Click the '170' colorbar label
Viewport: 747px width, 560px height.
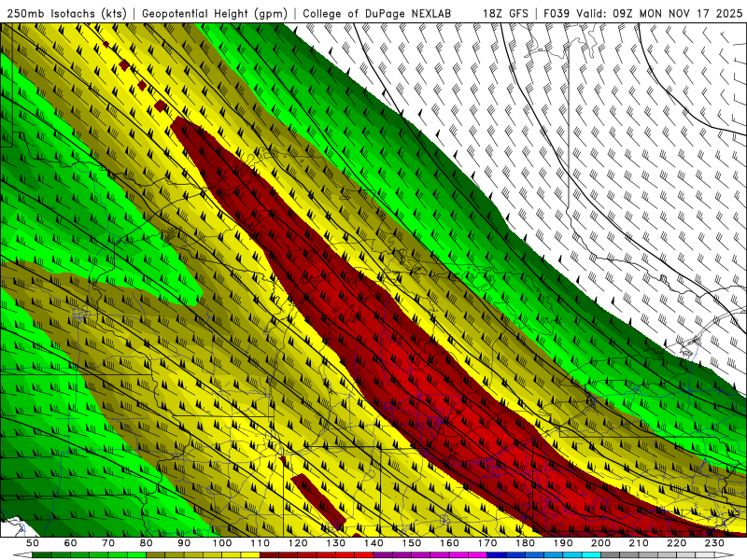(487, 543)
